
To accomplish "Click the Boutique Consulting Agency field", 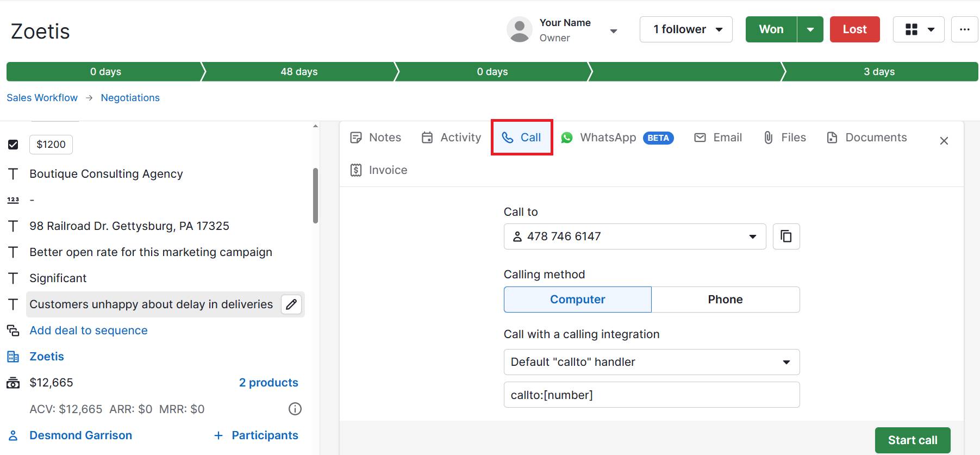I will [106, 174].
